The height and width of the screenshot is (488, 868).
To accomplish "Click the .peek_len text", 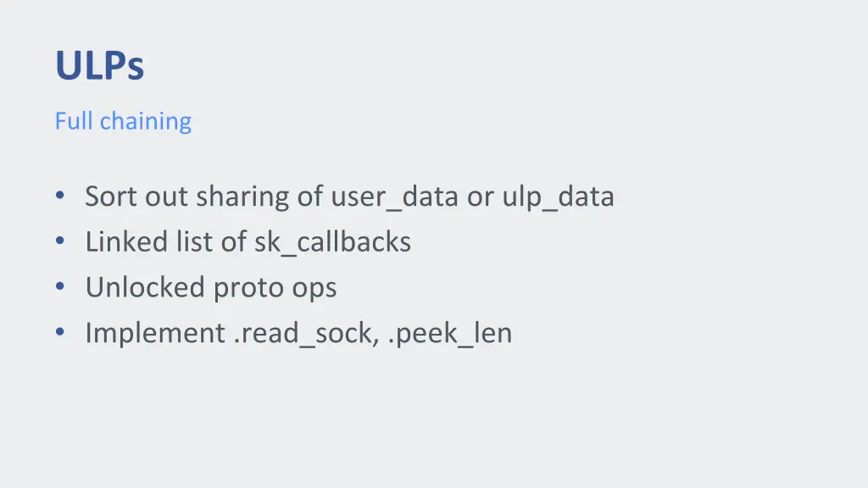I will coord(449,334).
